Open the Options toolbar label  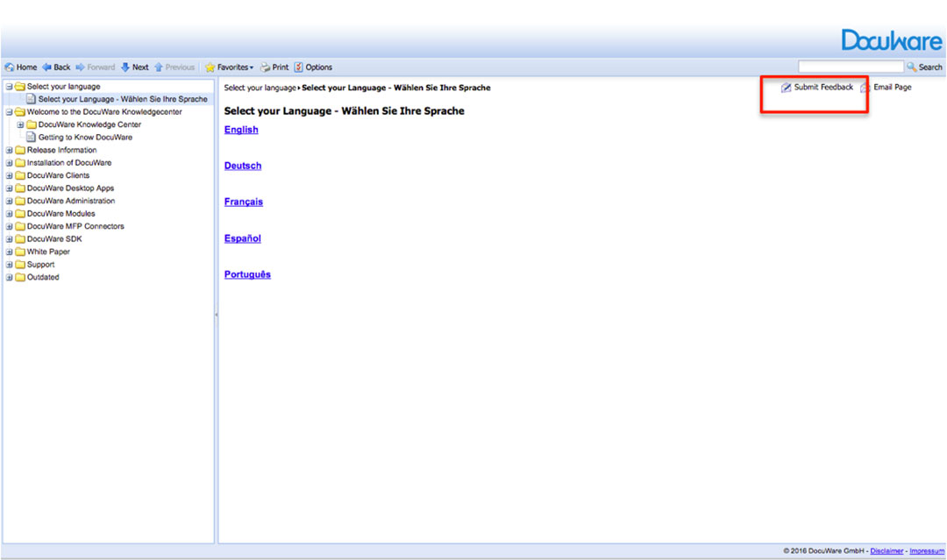click(x=319, y=67)
